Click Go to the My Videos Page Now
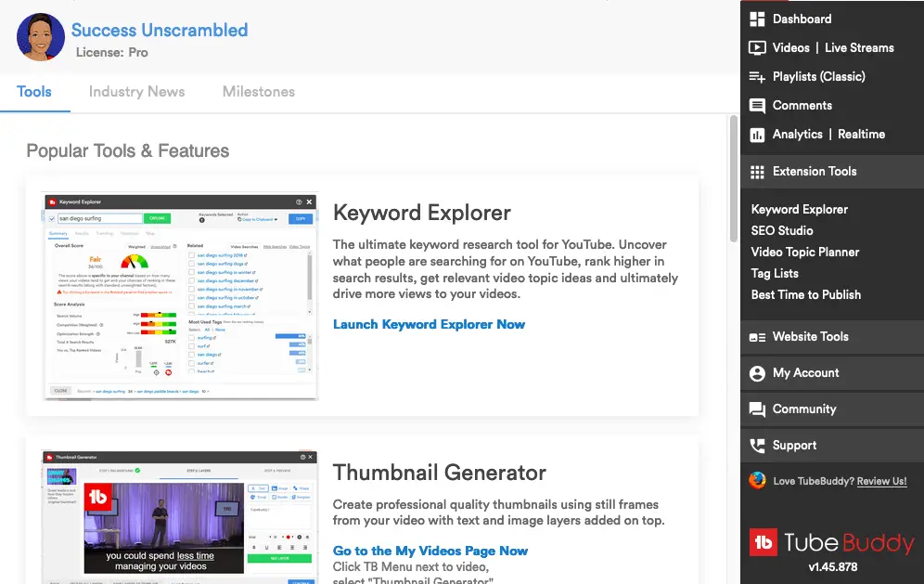Screen dimensions: 924x584 click(x=430, y=551)
